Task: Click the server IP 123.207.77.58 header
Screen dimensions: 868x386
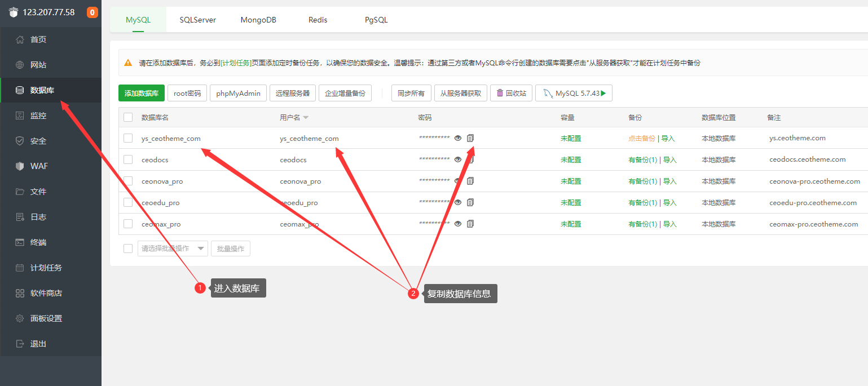Action: [49, 12]
